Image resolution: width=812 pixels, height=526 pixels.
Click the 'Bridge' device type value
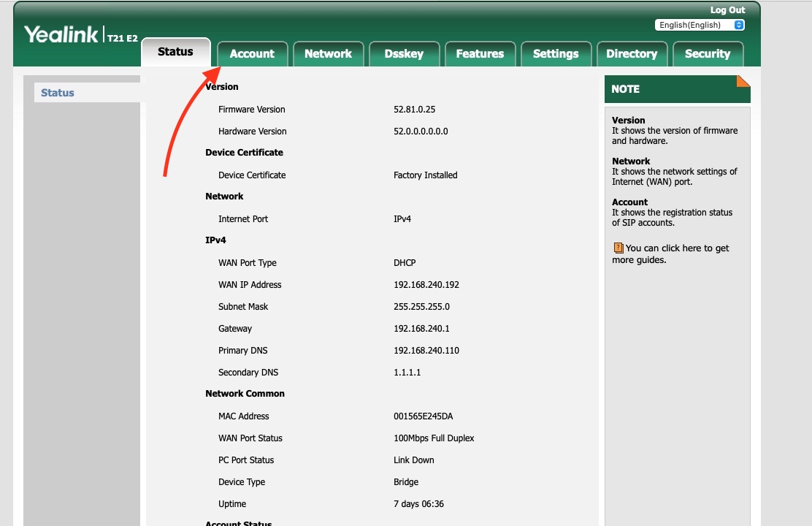[x=406, y=482]
